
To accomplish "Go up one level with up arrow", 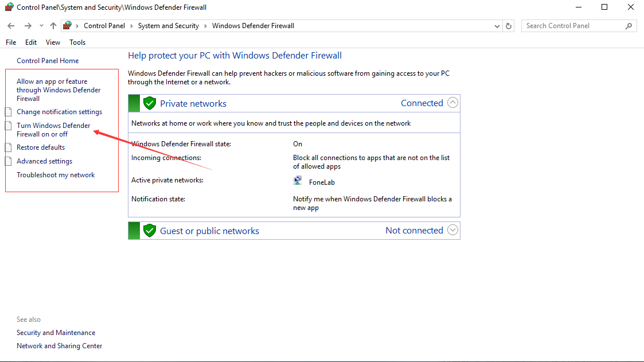I will (53, 26).
